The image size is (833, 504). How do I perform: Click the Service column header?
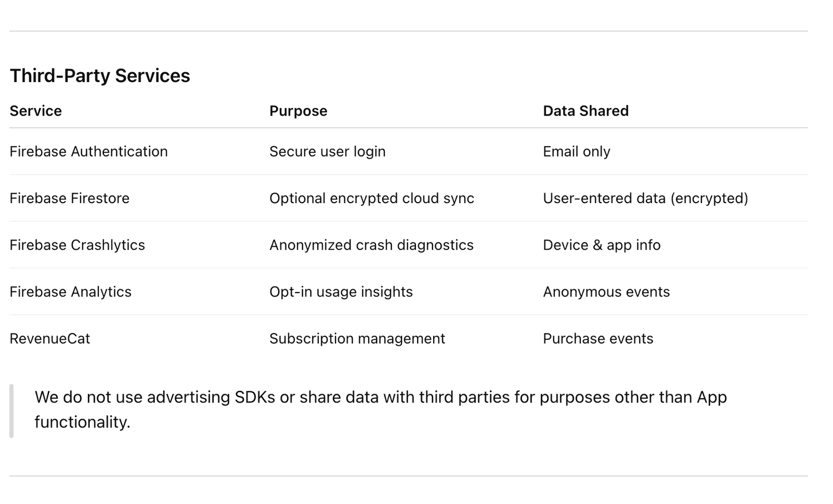[x=36, y=111]
